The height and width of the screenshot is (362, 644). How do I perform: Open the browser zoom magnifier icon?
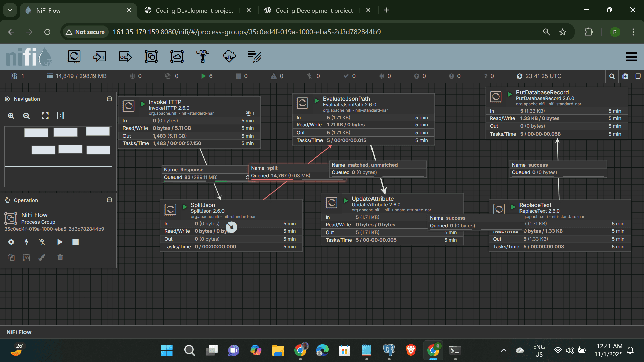point(547,32)
